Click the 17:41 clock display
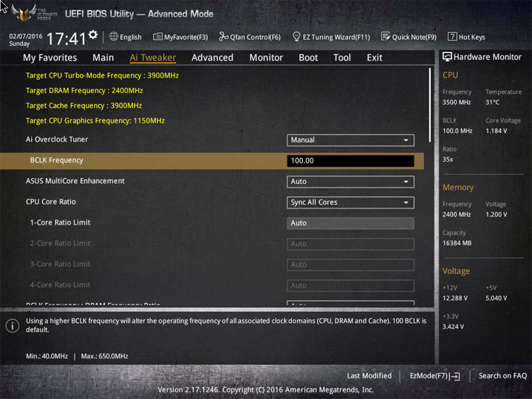532x399 pixels. (66, 38)
